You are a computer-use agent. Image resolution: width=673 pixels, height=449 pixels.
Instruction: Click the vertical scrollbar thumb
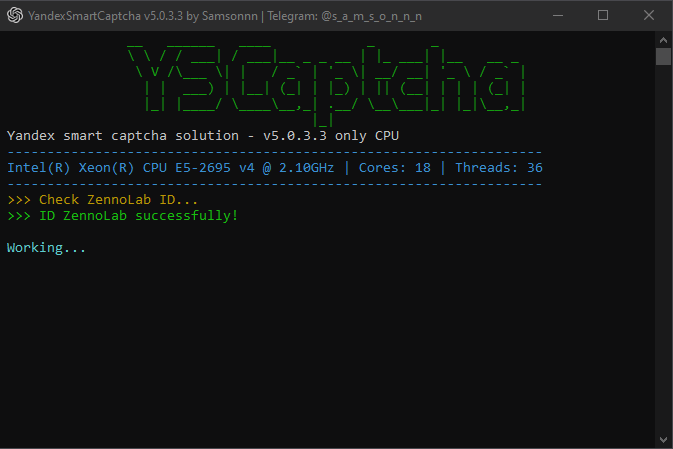[x=663, y=56]
